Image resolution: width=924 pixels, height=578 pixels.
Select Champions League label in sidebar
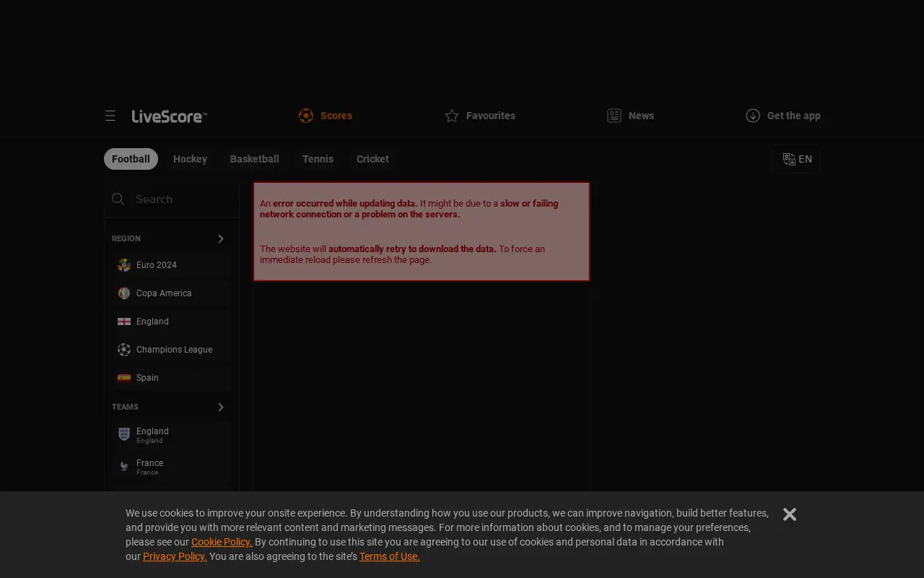click(174, 350)
